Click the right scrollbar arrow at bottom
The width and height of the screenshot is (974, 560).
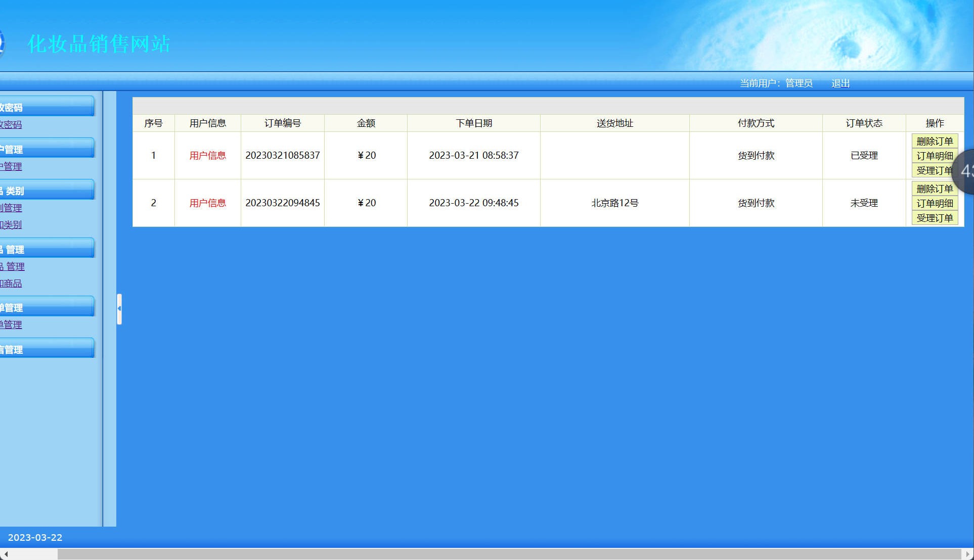point(968,554)
